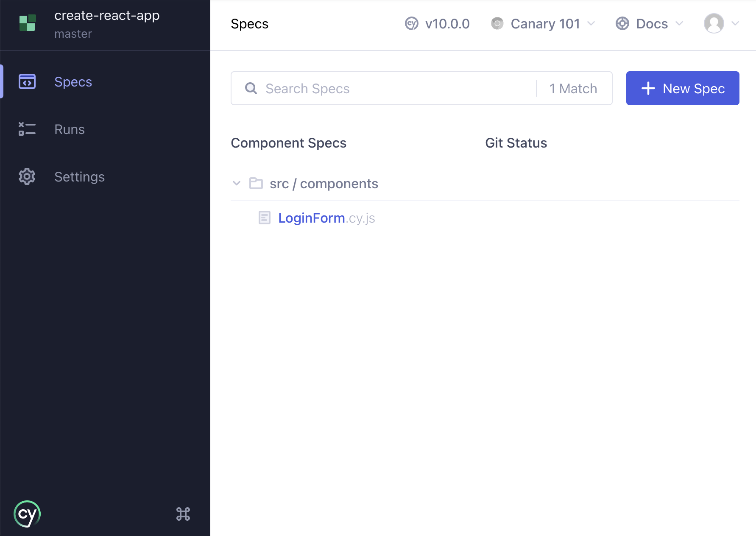Click the folder icon for src / components
The height and width of the screenshot is (536, 756).
(256, 183)
